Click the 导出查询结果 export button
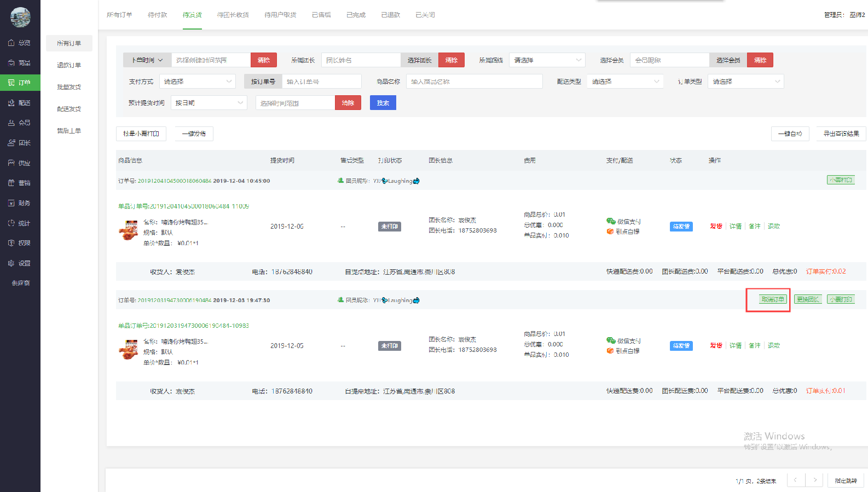The image size is (868, 492). coord(841,134)
